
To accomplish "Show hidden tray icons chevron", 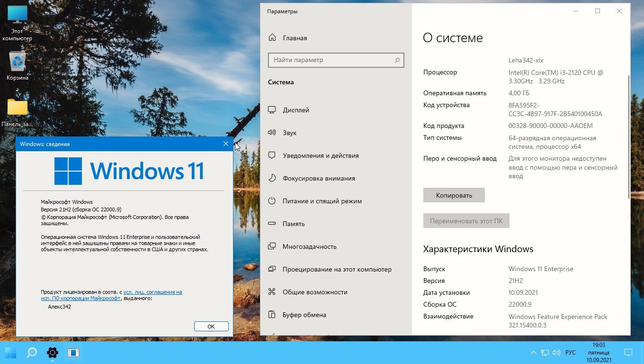I will pyautogui.click(x=534, y=353).
